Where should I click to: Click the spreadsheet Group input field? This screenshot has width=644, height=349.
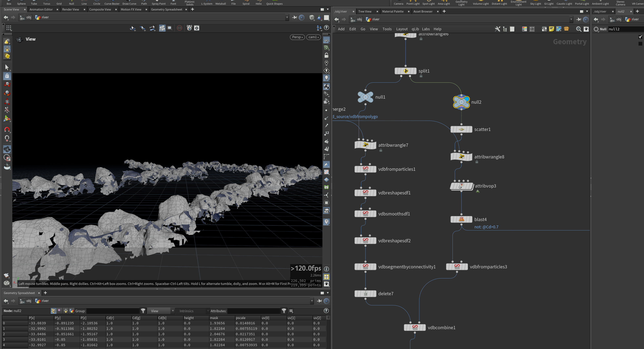click(113, 311)
